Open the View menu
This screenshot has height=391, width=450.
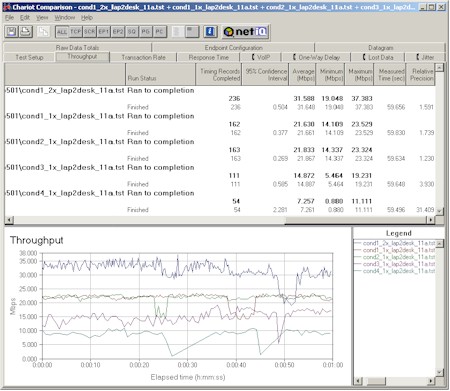click(42, 18)
